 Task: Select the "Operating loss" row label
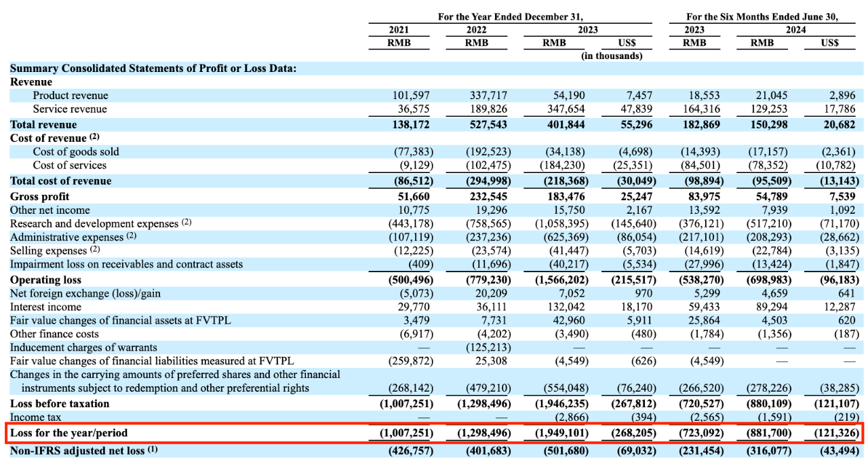click(x=45, y=280)
